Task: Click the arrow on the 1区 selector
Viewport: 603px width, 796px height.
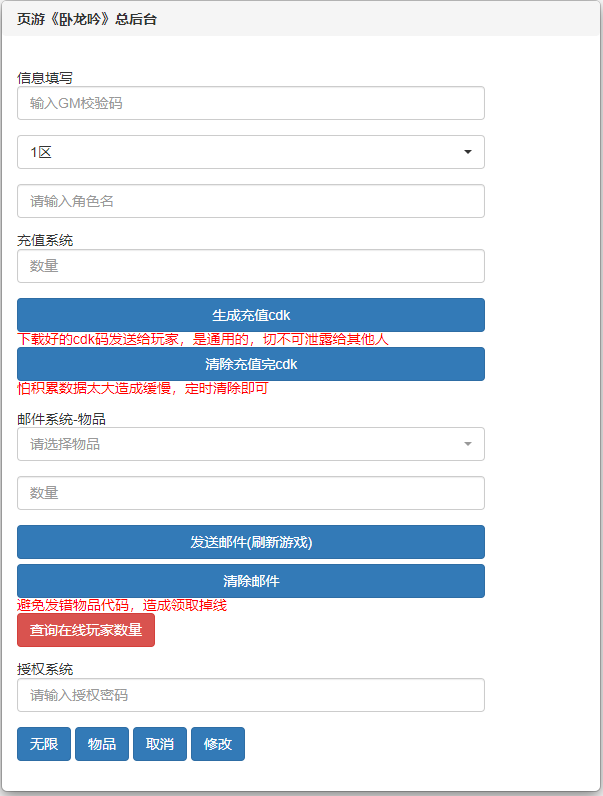Action: point(467,152)
